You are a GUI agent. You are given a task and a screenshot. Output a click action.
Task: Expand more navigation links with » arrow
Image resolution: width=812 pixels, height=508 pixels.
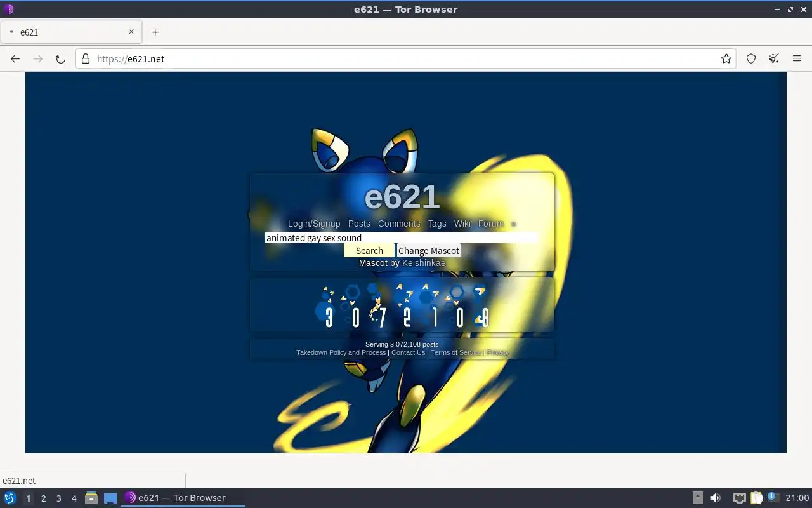point(514,224)
